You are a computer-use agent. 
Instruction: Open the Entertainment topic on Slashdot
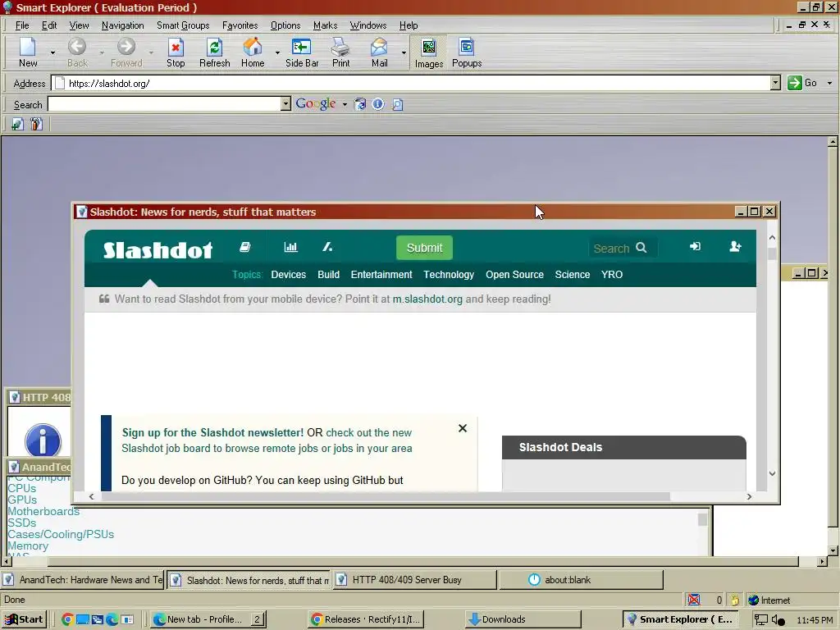point(381,274)
